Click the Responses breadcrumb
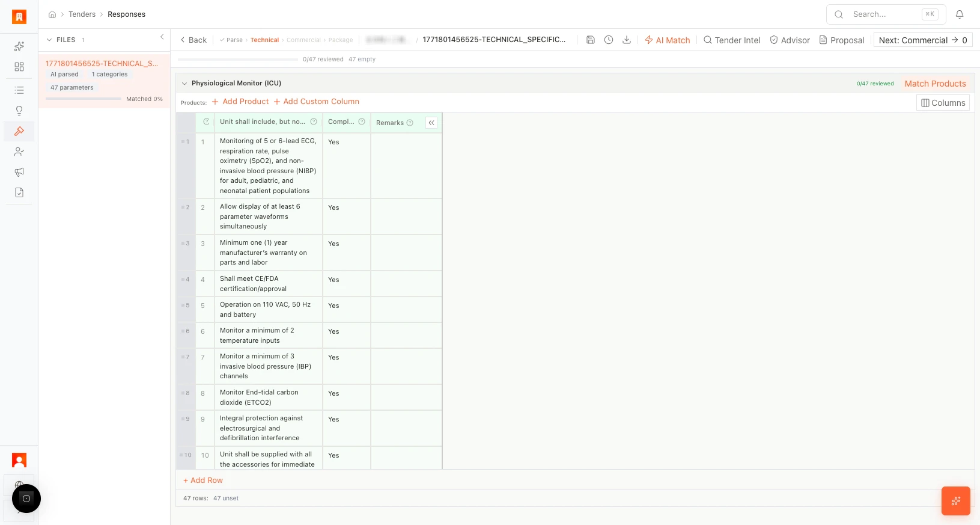The width and height of the screenshot is (980, 525). [x=126, y=14]
